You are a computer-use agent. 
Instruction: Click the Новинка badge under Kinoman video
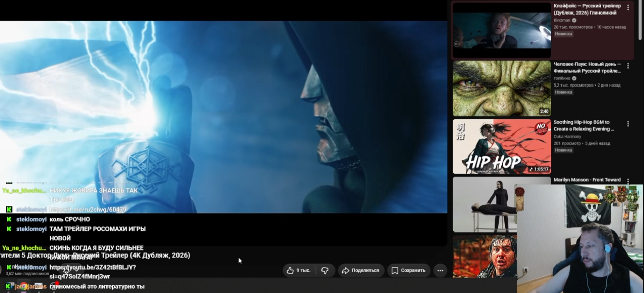(564, 34)
